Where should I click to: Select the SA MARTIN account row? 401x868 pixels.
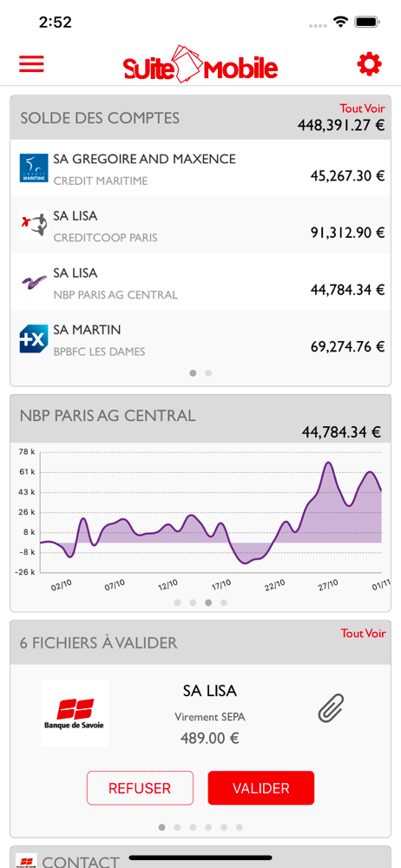(x=200, y=339)
